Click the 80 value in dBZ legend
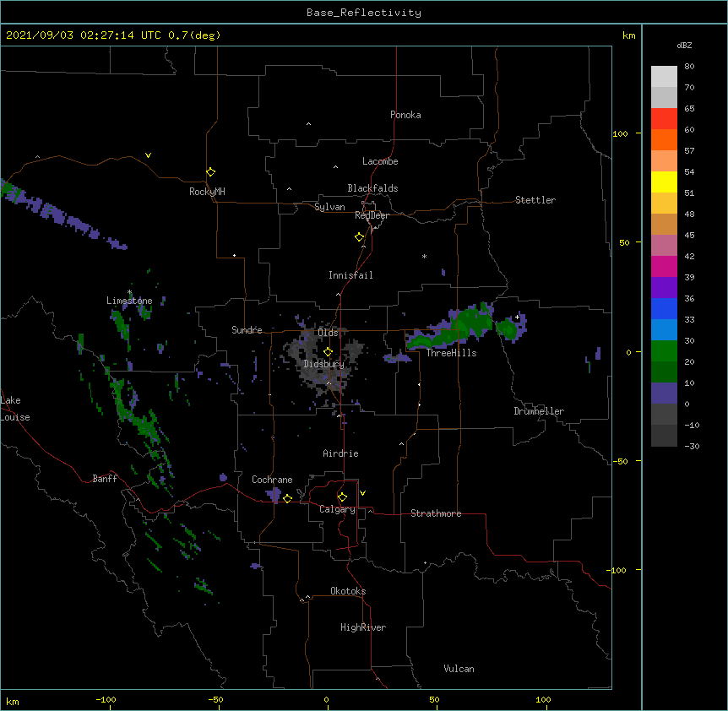This screenshot has height=711, width=728. (689, 67)
